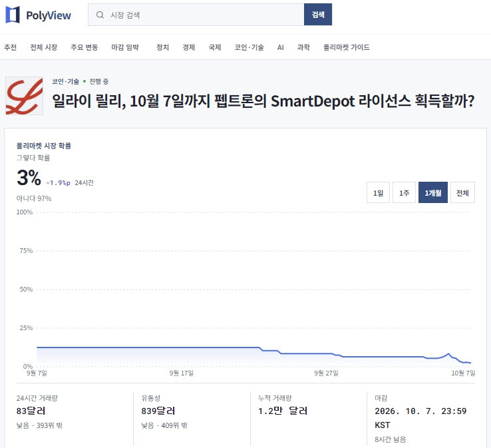491x448 pixels.
Task: Click the 아니다 97% label
Action: click(34, 198)
